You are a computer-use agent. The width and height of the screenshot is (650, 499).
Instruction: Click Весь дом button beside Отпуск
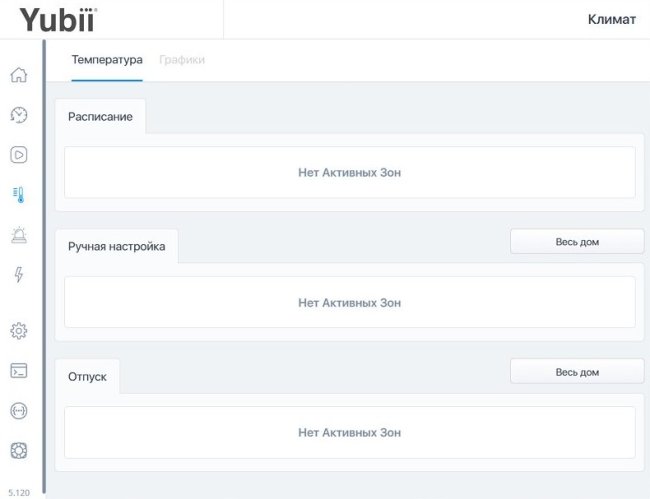(x=577, y=372)
